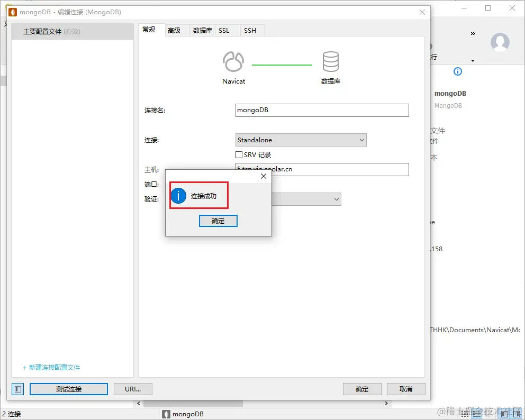Screen dimensions: 525x420
Task: Maximize the main Navicat window
Action: point(488,8)
